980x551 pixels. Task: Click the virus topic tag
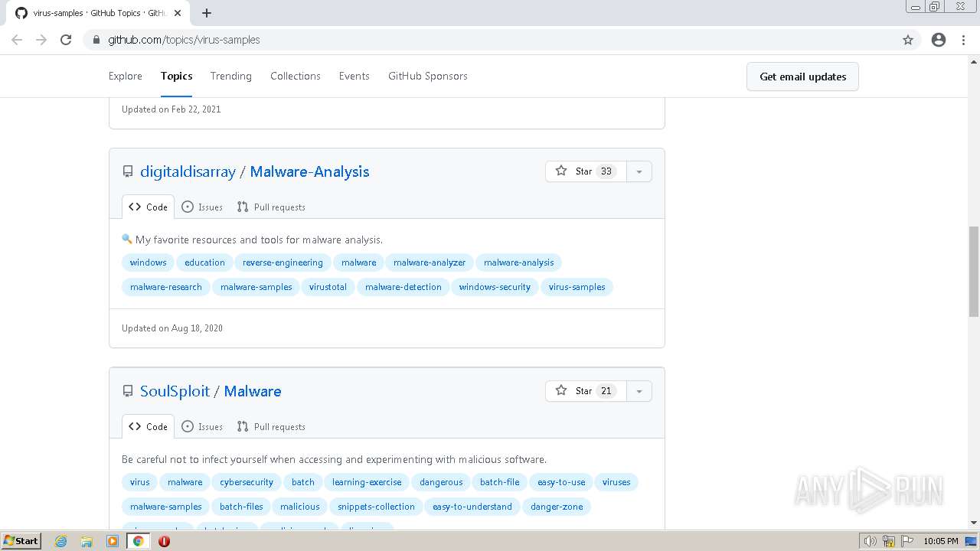coord(140,482)
